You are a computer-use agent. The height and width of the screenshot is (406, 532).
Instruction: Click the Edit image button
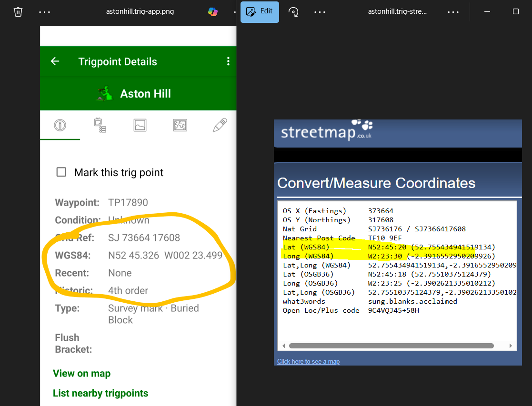click(260, 12)
